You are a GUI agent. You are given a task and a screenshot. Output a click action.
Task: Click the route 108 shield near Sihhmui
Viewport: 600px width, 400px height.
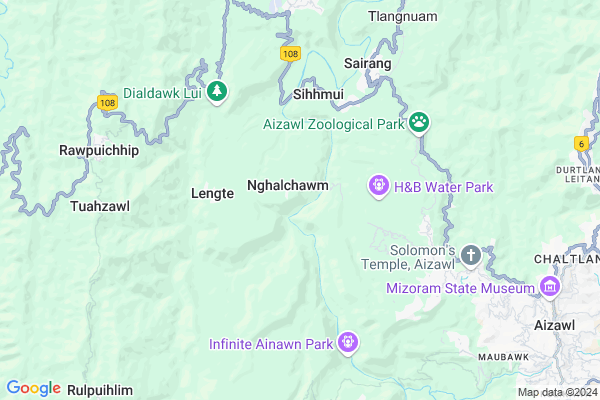pyautogui.click(x=290, y=54)
